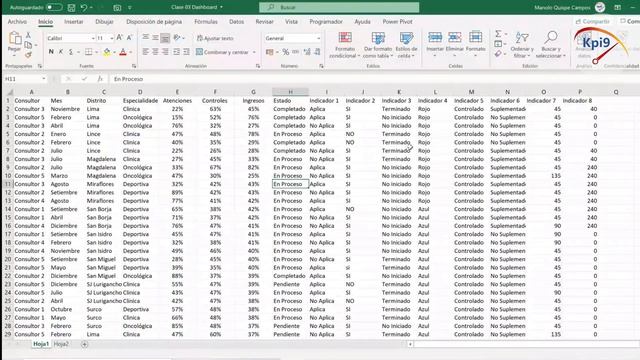This screenshot has height=360, width=640.
Task: Click the text Orientation icon
Action: click(x=177, y=38)
